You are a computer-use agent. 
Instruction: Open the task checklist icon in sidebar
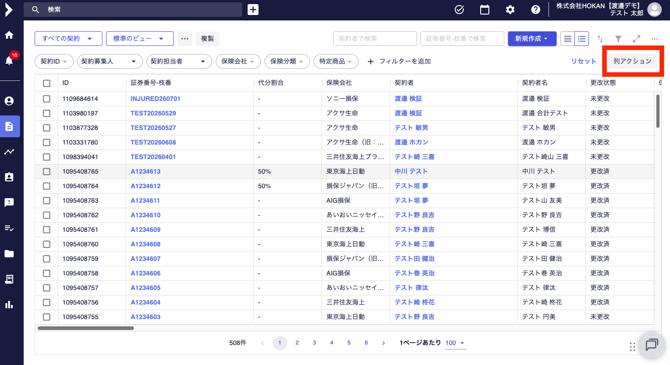tap(9, 228)
